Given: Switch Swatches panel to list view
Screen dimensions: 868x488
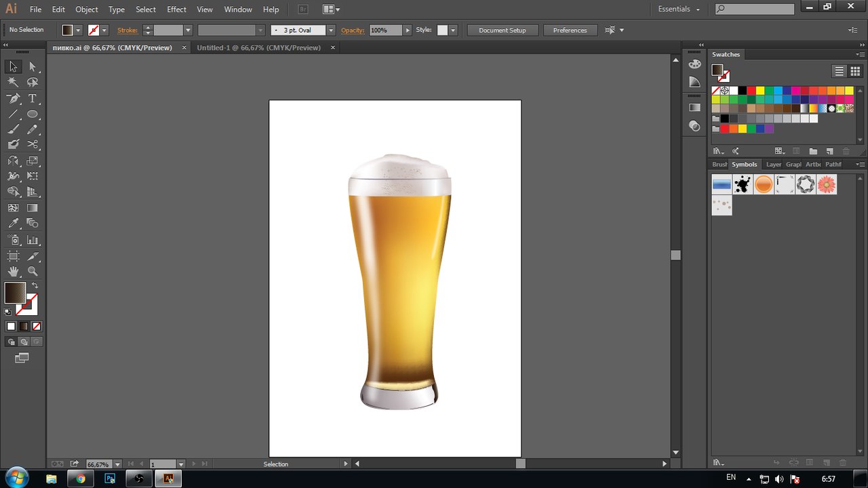Looking at the screenshot, I should 840,71.
